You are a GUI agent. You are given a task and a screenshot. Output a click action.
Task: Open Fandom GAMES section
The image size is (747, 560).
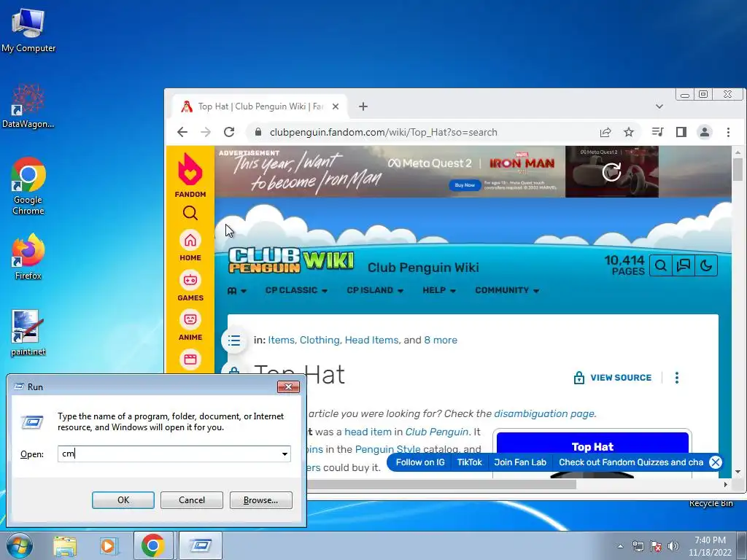190,286
